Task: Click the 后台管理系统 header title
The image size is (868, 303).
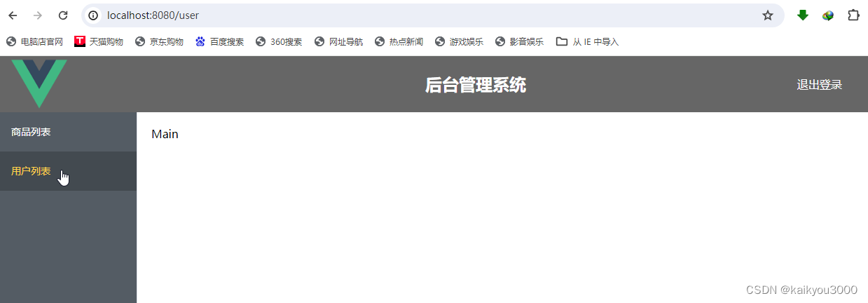Action: click(475, 85)
